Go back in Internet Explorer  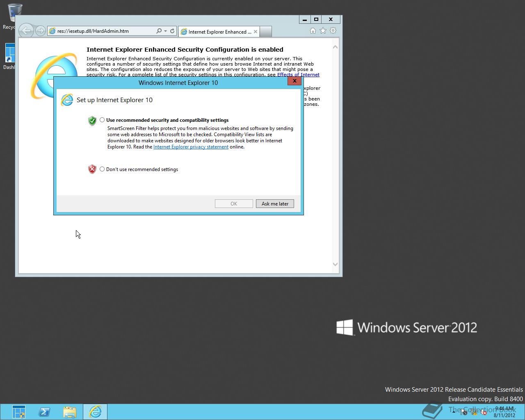coord(26,31)
